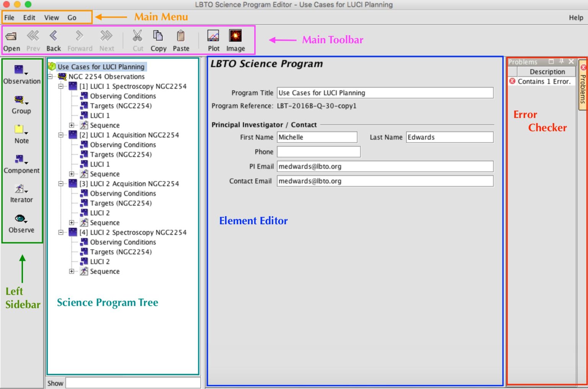This screenshot has width=588, height=389.
Task: Open the Plot tool
Action: 213,36
